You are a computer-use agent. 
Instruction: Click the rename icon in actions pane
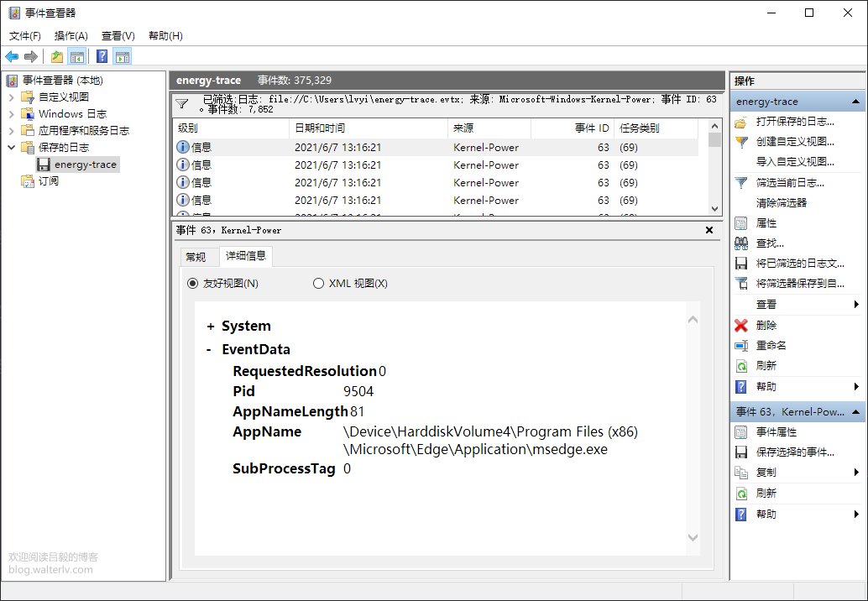[741, 346]
